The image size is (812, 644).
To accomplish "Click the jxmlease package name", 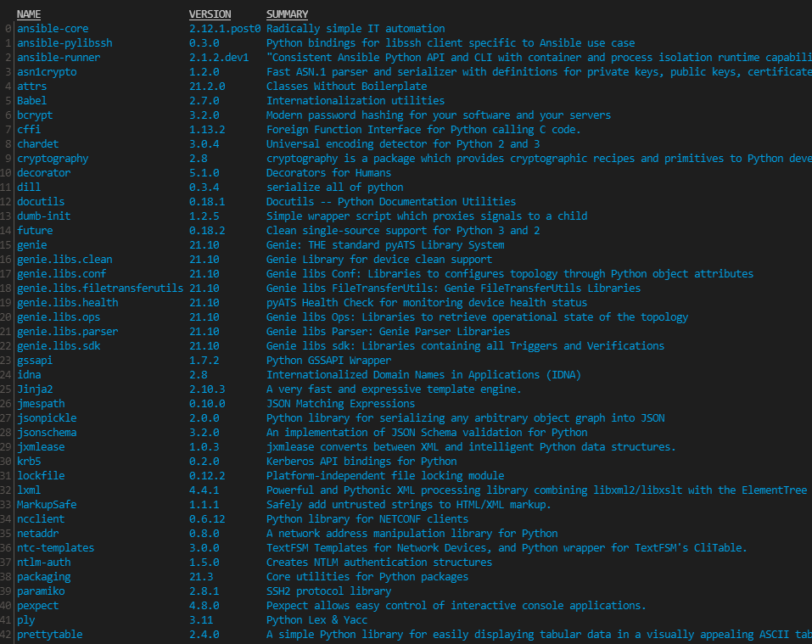I will (41, 447).
